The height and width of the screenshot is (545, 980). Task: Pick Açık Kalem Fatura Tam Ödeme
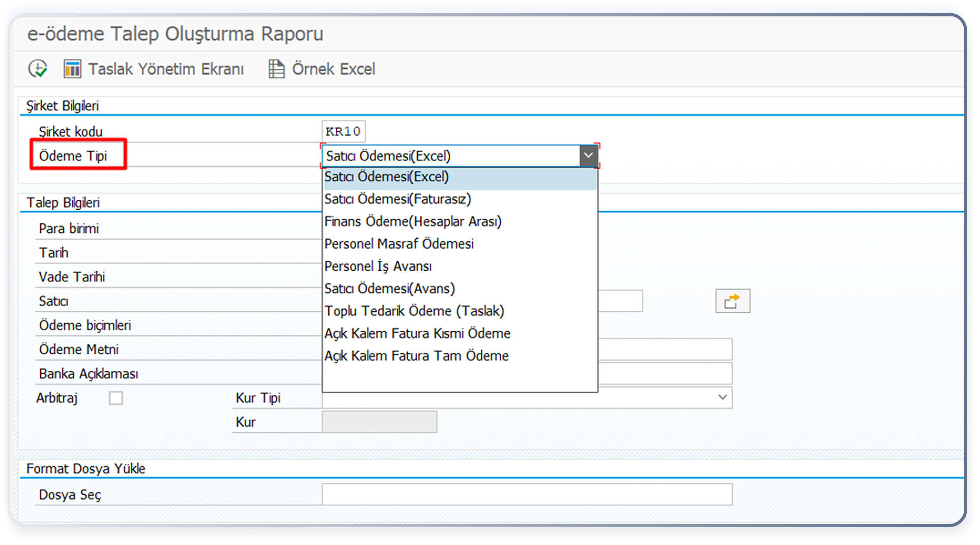416,356
